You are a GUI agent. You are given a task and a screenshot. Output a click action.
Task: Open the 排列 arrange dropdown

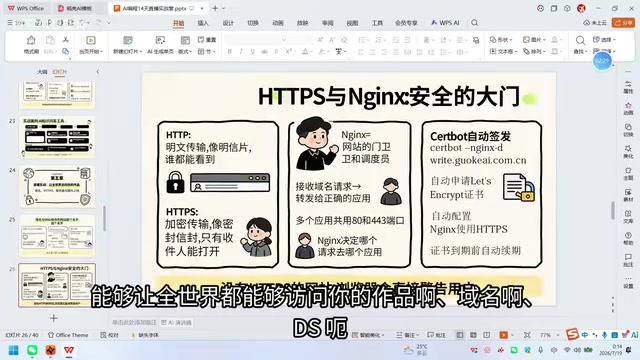534,51
